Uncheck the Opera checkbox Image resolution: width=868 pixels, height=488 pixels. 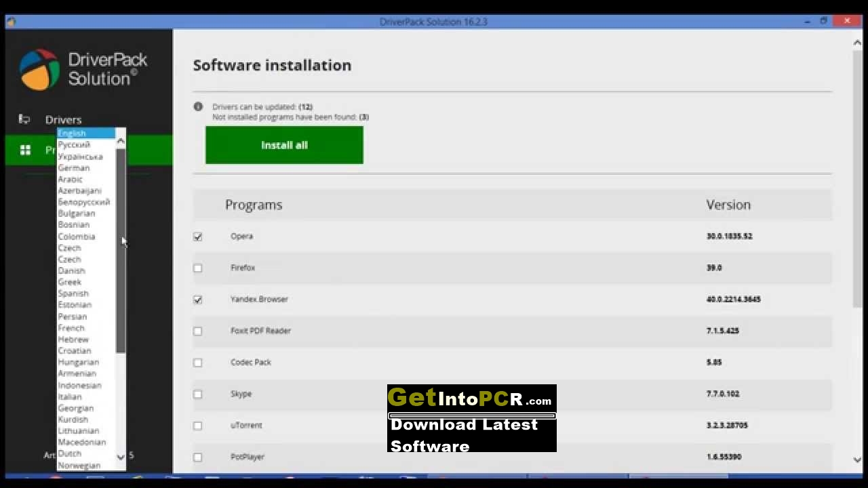pyautogui.click(x=197, y=237)
